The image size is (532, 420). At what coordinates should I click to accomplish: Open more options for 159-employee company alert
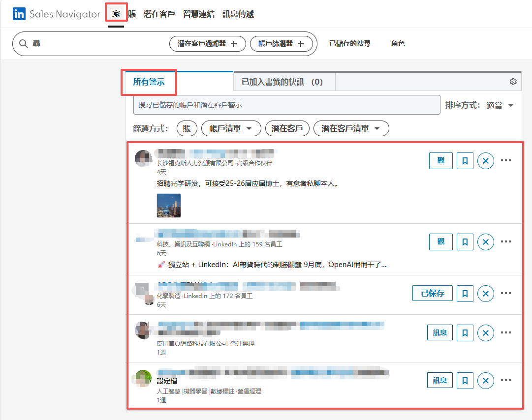(506, 241)
